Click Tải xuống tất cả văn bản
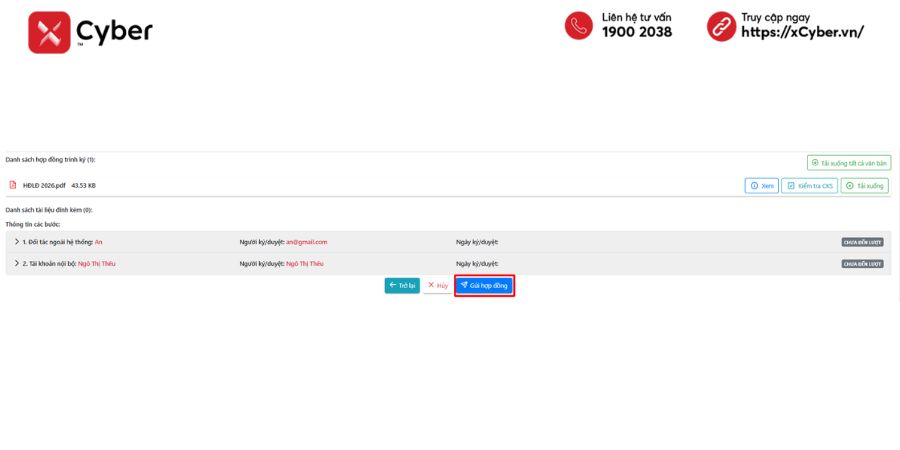Screen dimensions: 900x450 click(x=849, y=163)
